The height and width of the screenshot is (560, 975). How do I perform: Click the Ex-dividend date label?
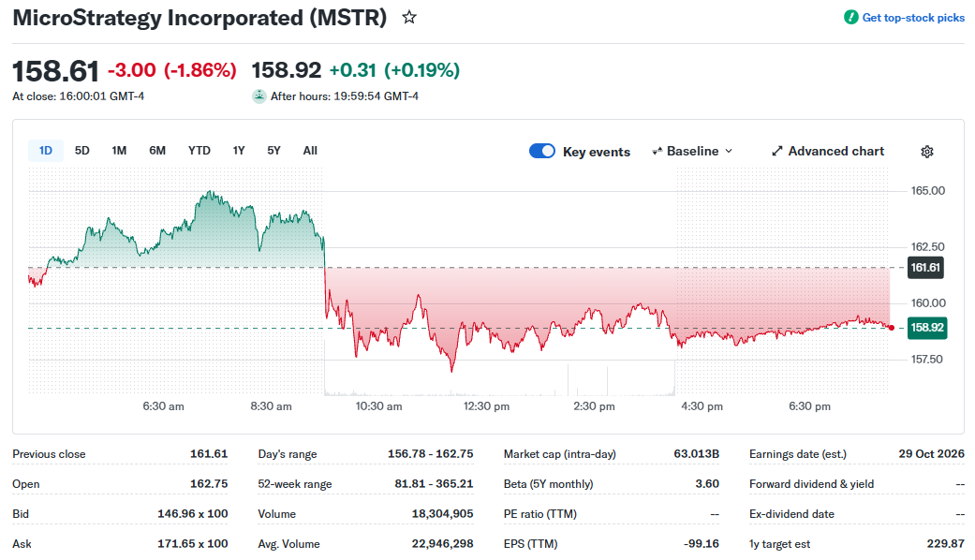791,513
